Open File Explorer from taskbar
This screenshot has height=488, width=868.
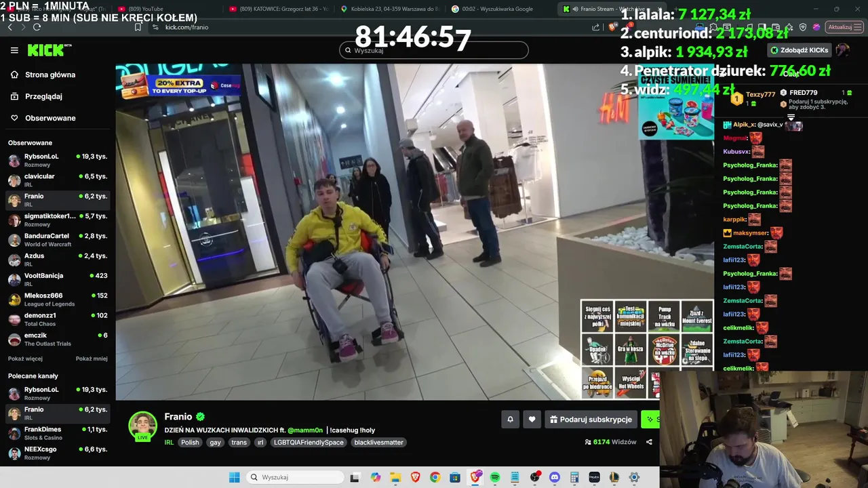coord(395,477)
